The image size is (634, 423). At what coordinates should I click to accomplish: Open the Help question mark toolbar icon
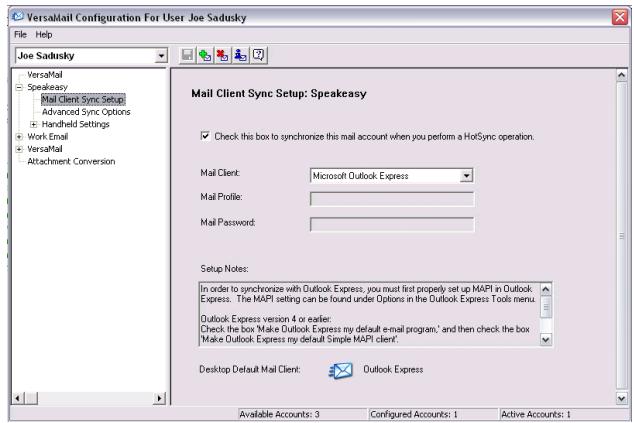coord(258,55)
